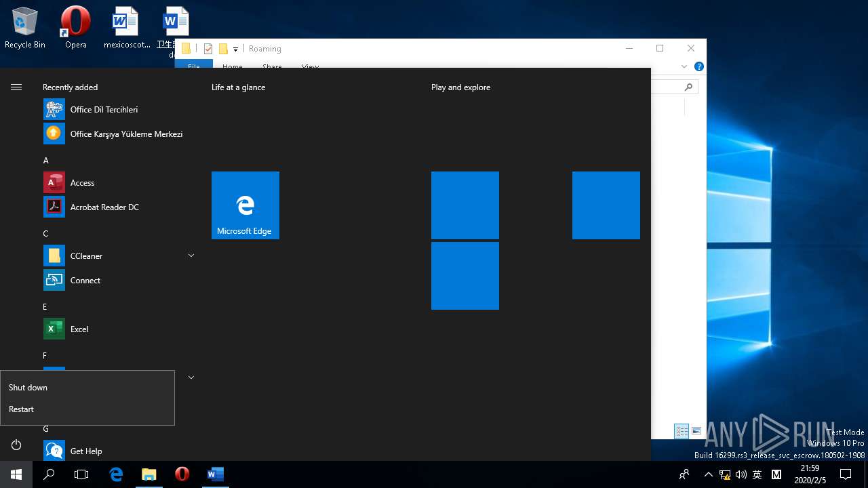Click the network status tray icon
The image size is (868, 488).
(x=725, y=474)
